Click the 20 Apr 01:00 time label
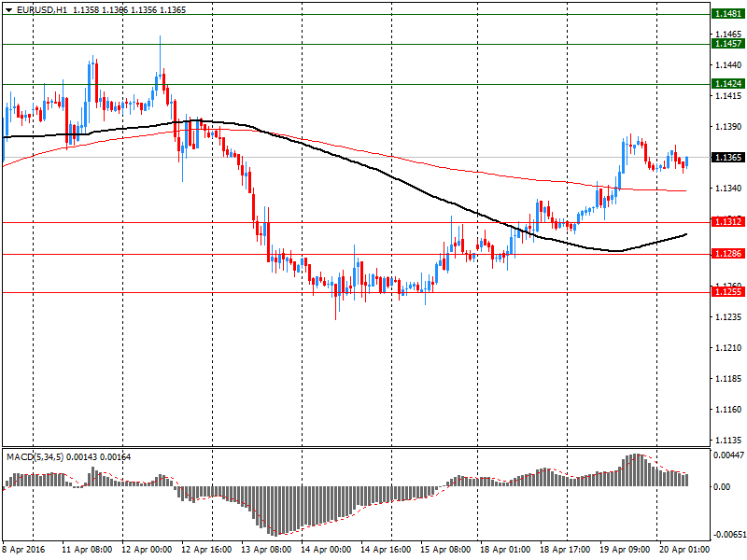Screen dimensions: 747x560 pyautogui.click(x=684, y=550)
